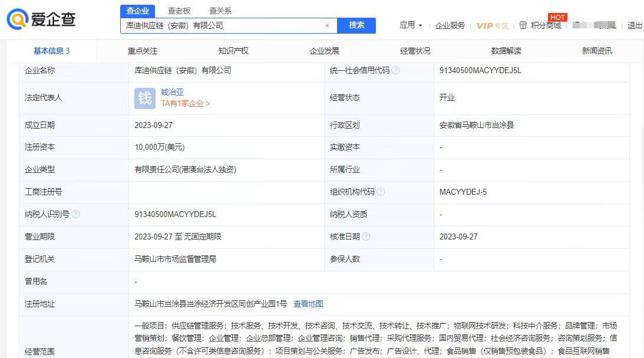
Task: Click the 登记机关 value 马鞍山市市场监督管理局
Action: coord(175,259)
